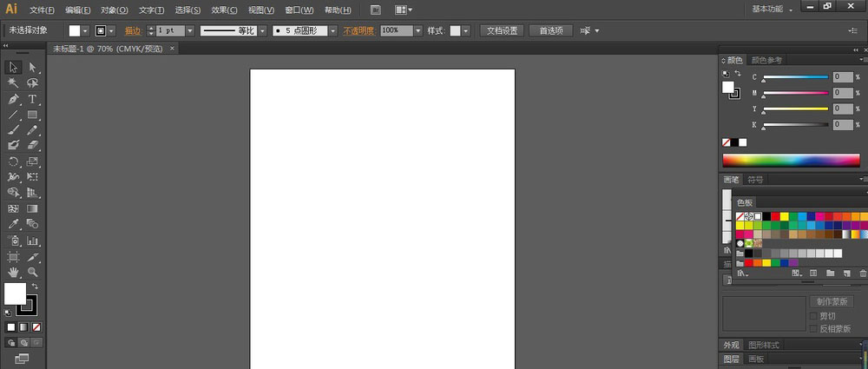Viewport: 868px width, 369px height.
Task: Toggle the 反相蒙版 (Invert Mask) checkbox
Action: click(813, 328)
